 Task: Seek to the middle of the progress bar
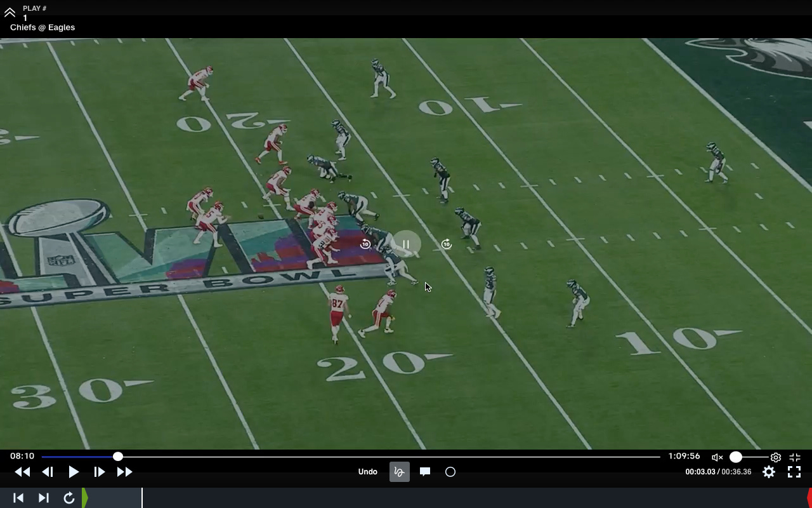[351, 457]
